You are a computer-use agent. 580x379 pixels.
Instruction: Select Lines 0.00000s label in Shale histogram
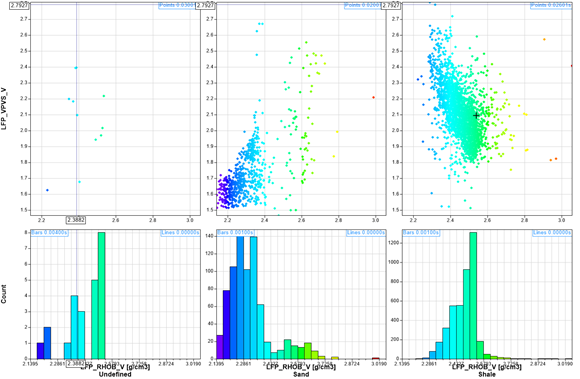pos(552,233)
